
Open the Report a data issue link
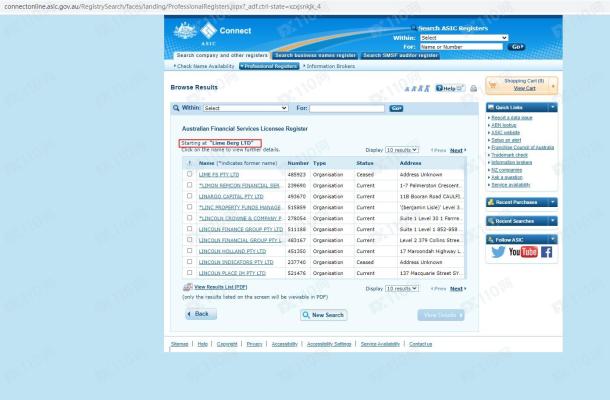click(x=512, y=118)
